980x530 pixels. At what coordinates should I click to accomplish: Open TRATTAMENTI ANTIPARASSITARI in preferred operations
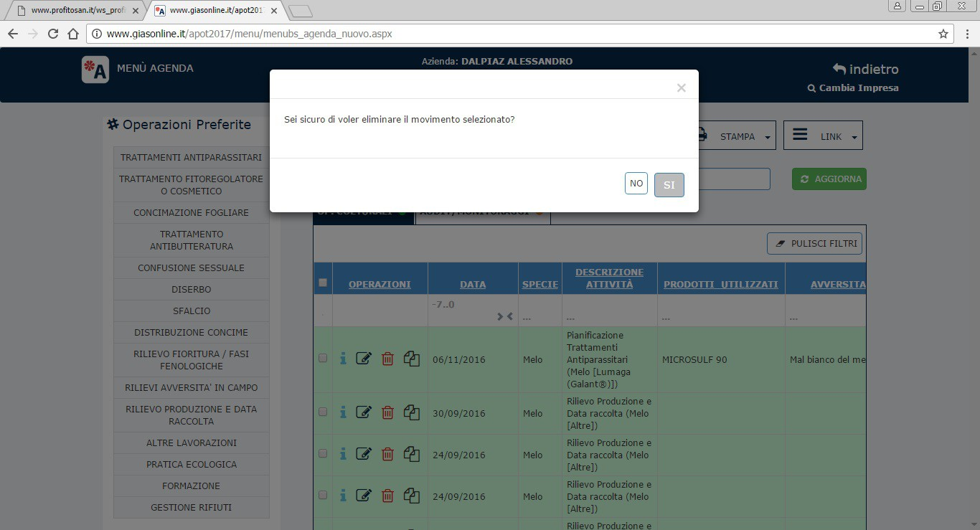(191, 157)
